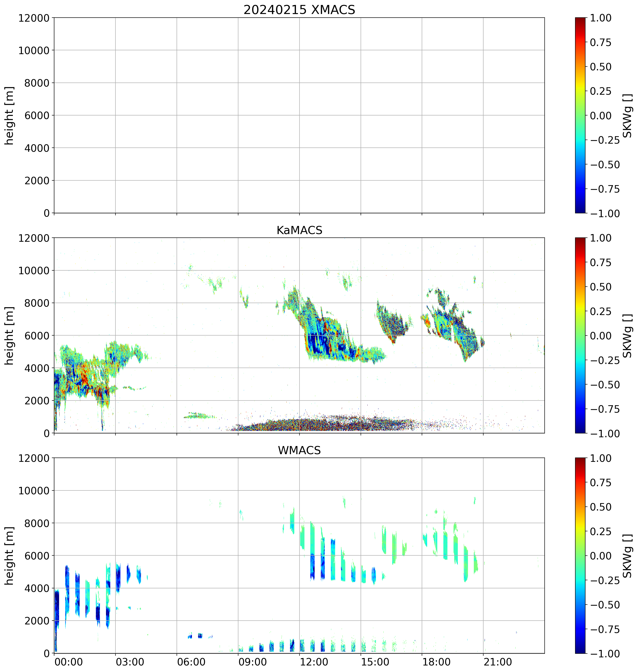Click the 12000 tick in the XMACS panel
Image resolution: width=638 pixels, height=672 pixels.
pos(34,18)
